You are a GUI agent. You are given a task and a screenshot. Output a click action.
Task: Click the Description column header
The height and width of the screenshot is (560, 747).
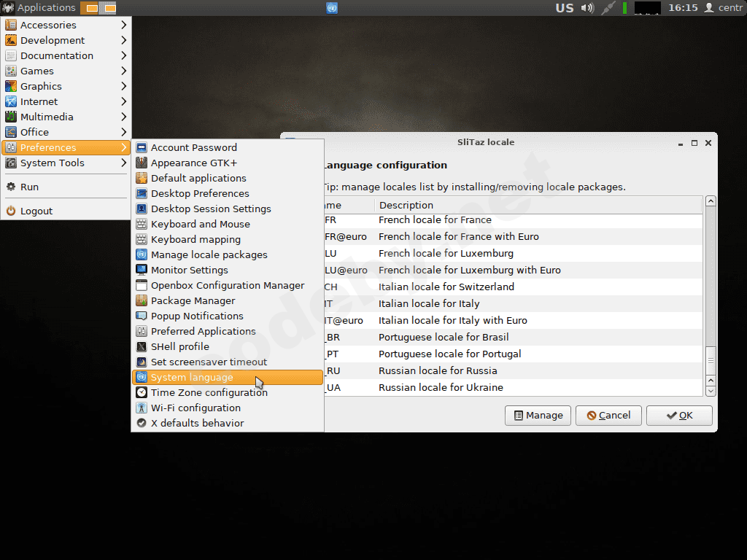(x=538, y=205)
